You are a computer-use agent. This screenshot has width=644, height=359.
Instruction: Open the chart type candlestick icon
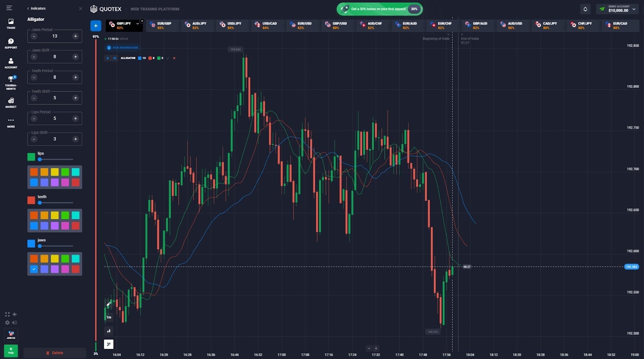(x=109, y=331)
